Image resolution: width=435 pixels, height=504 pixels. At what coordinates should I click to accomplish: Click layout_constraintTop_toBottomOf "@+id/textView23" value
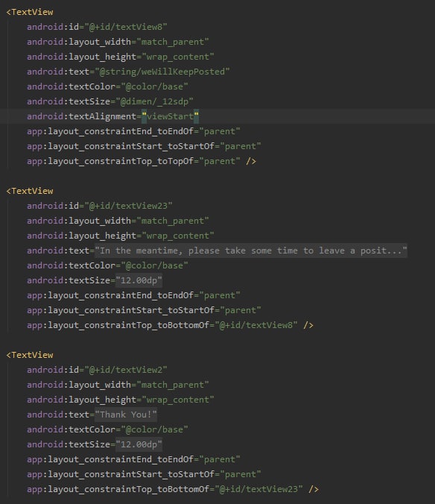pos(258,489)
